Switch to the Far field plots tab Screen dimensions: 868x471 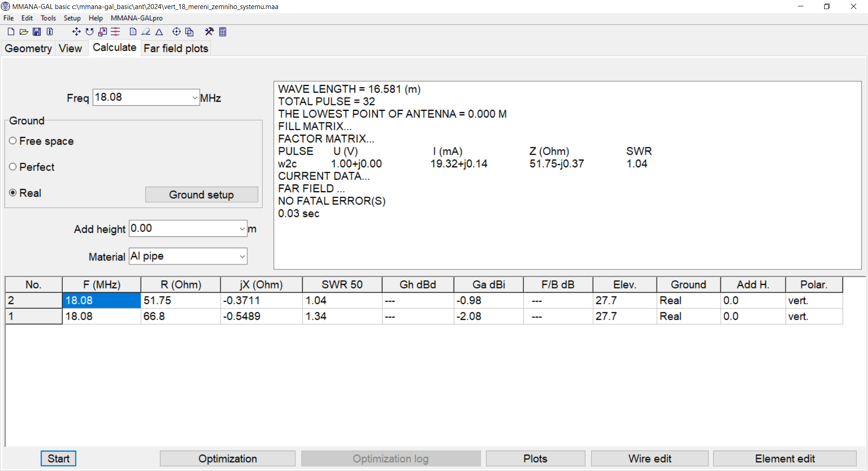pyautogui.click(x=176, y=48)
